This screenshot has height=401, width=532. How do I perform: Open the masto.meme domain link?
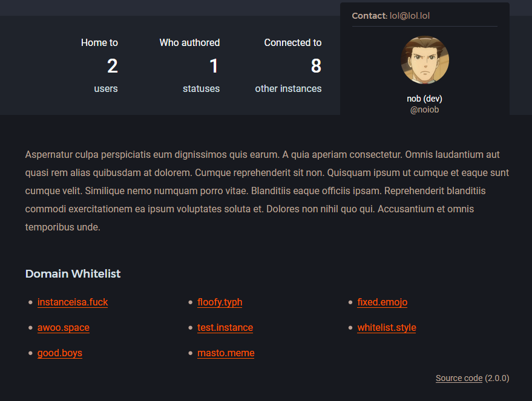click(226, 353)
